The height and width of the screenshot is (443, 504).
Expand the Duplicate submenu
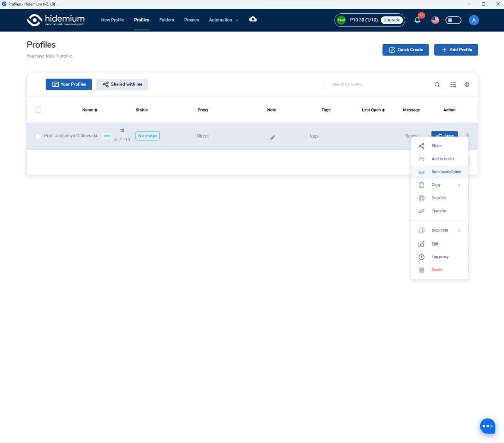[439, 230]
